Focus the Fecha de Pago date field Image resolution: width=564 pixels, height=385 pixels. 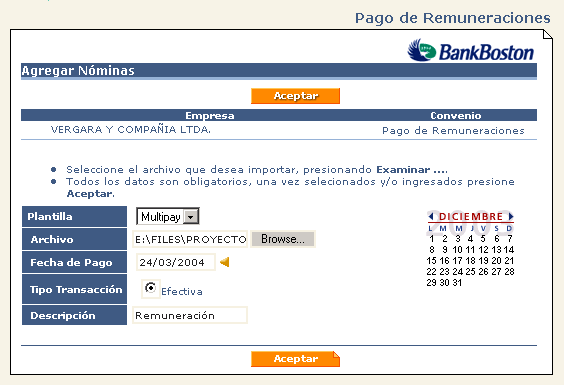176,262
